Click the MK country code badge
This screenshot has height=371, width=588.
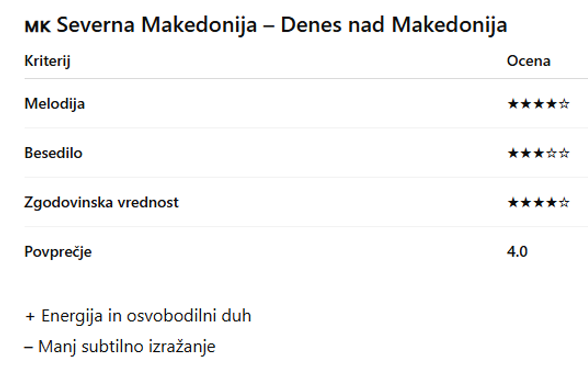38,26
